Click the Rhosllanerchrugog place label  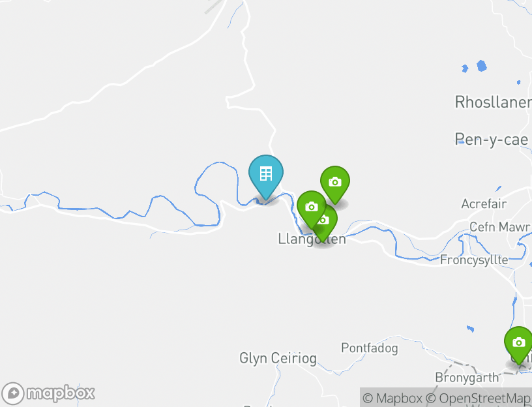coord(494,102)
